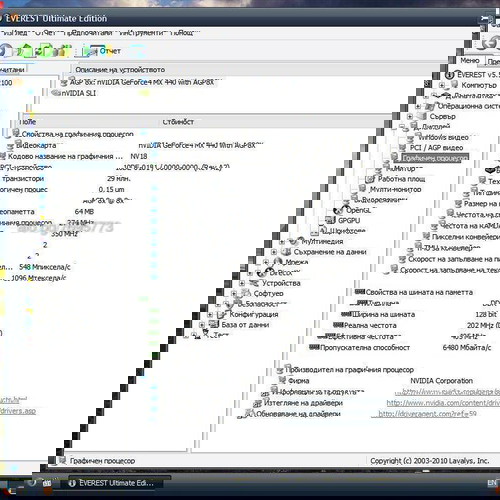500x500 pixels.
Task: Click the nVIDIA SLI row icon
Action: point(57,93)
